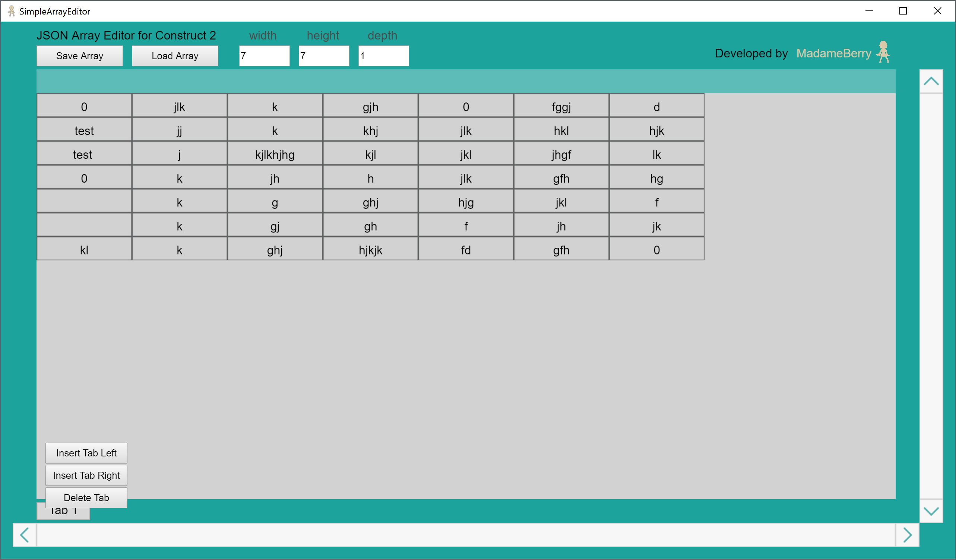Image resolution: width=956 pixels, height=560 pixels.
Task: Select Delete Tab from menu
Action: 86,498
